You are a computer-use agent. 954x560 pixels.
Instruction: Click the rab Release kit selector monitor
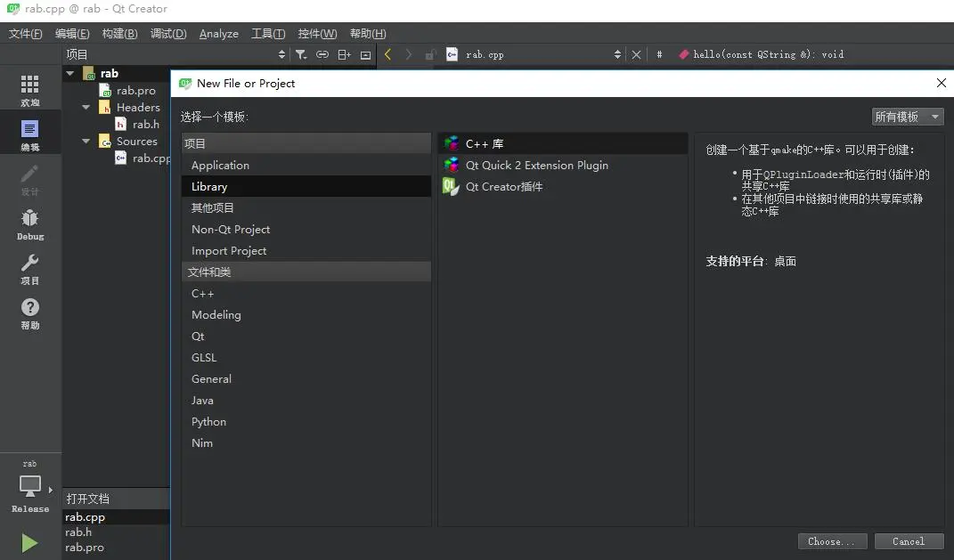29,486
